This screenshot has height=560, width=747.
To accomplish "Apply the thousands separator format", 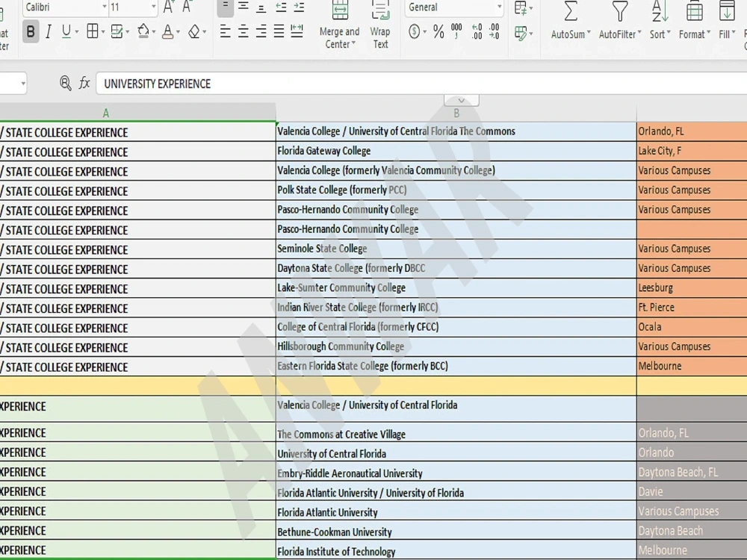I will (456, 31).
